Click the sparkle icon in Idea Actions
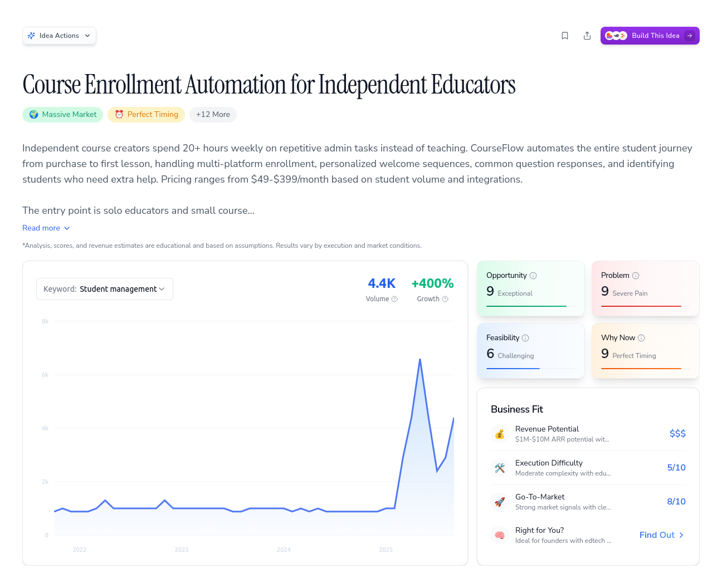Viewport: 722px width, 588px height. [x=32, y=35]
